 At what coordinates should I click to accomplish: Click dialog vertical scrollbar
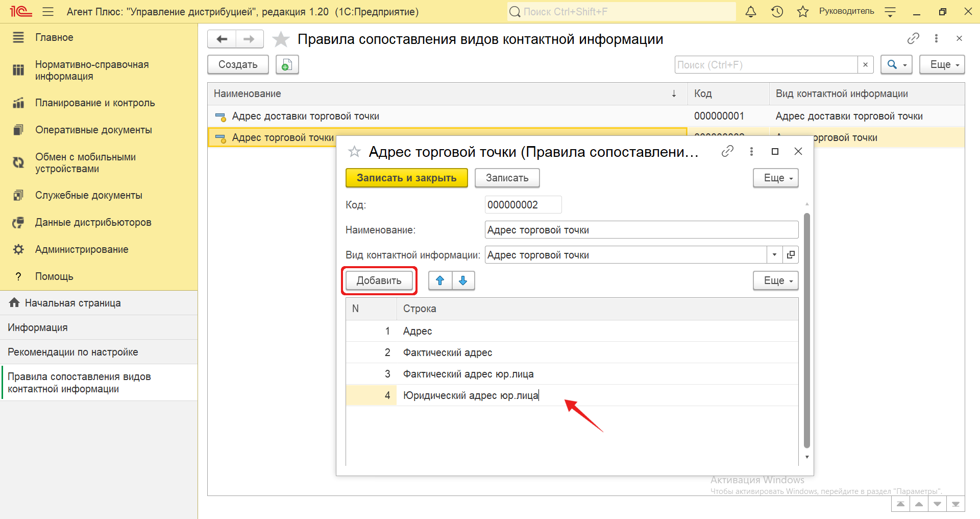tap(807, 330)
